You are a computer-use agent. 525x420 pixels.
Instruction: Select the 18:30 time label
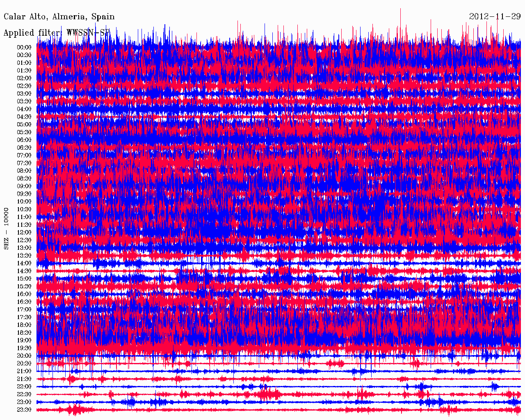click(x=24, y=333)
